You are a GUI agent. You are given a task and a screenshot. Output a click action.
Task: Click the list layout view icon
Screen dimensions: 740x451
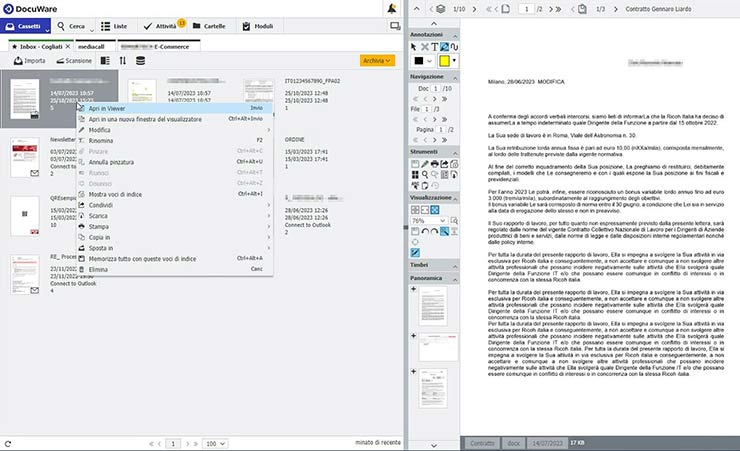(104, 61)
